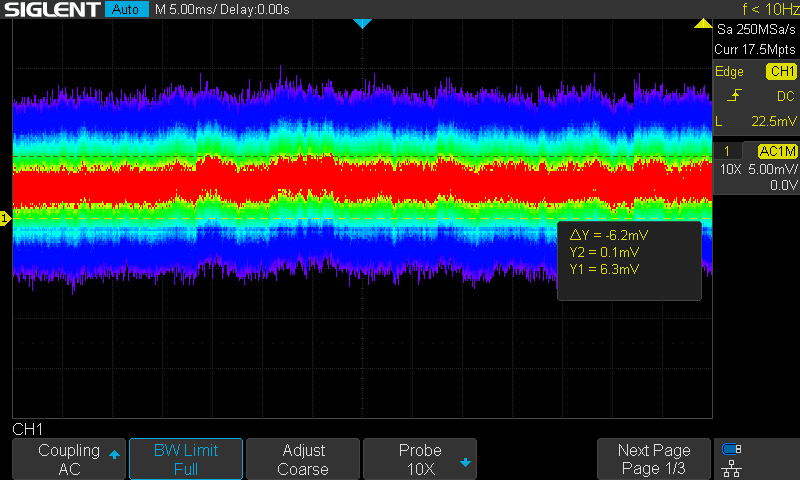Click the 10X probe attenuation label
Viewport: 800px width, 480px height.
[x=730, y=169]
